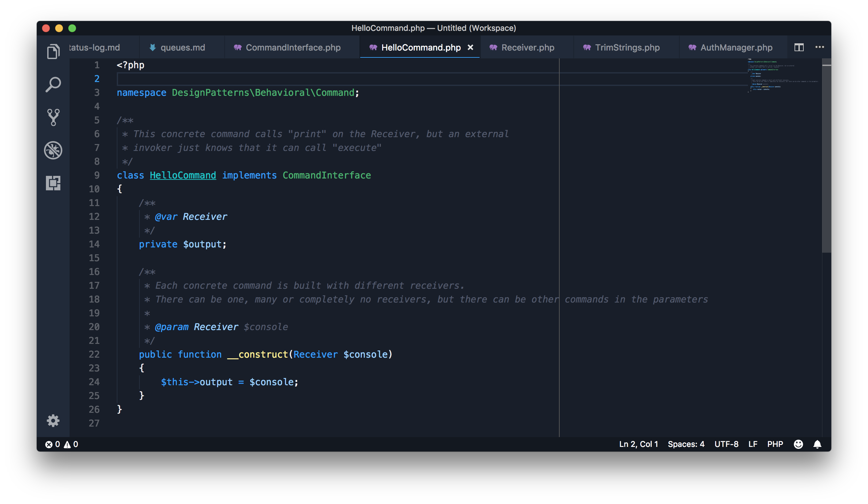Click the vertical scrollbar thumb
Viewport: 868px width, 504px height.
click(x=826, y=156)
